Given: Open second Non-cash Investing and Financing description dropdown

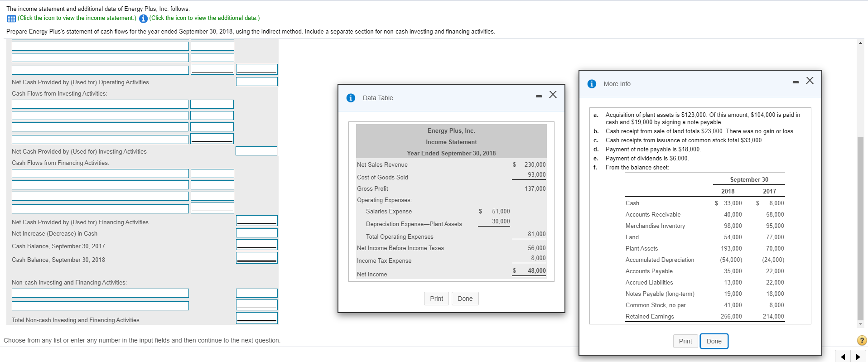Looking at the screenshot, I should click(x=100, y=306).
